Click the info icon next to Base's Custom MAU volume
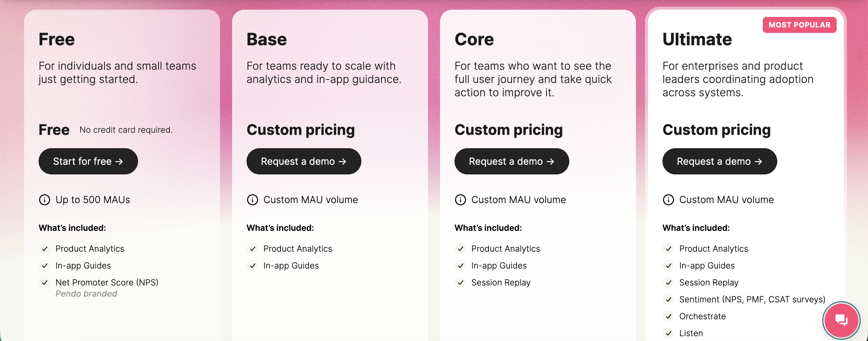 click(x=252, y=199)
